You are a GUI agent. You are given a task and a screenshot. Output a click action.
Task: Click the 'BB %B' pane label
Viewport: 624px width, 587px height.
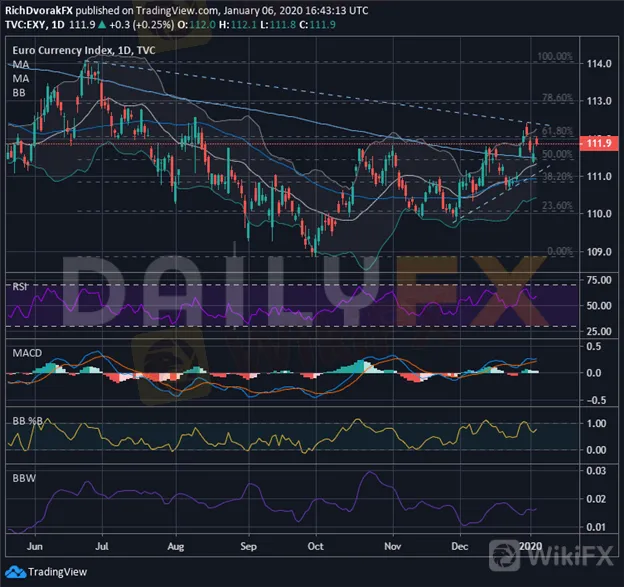27,421
